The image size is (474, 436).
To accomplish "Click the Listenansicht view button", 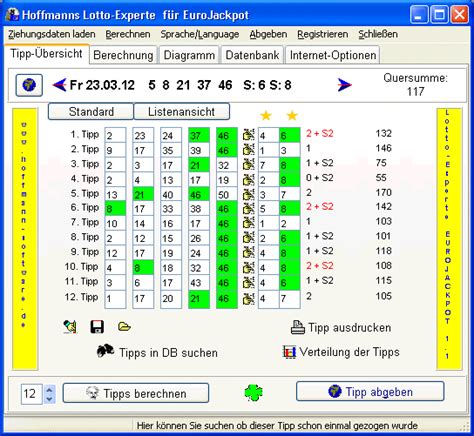I will pos(182,112).
